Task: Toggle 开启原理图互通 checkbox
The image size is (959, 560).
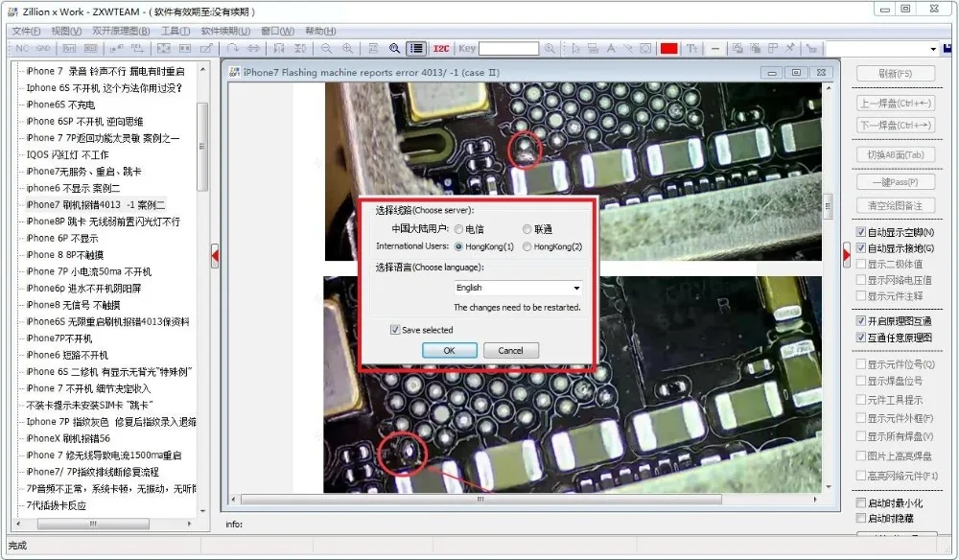Action: (861, 321)
